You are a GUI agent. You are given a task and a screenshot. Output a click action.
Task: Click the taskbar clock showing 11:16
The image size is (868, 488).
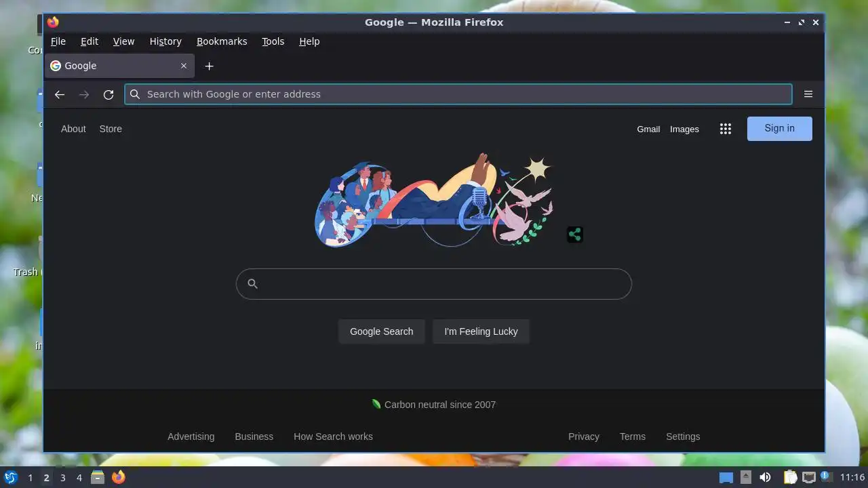(x=852, y=478)
